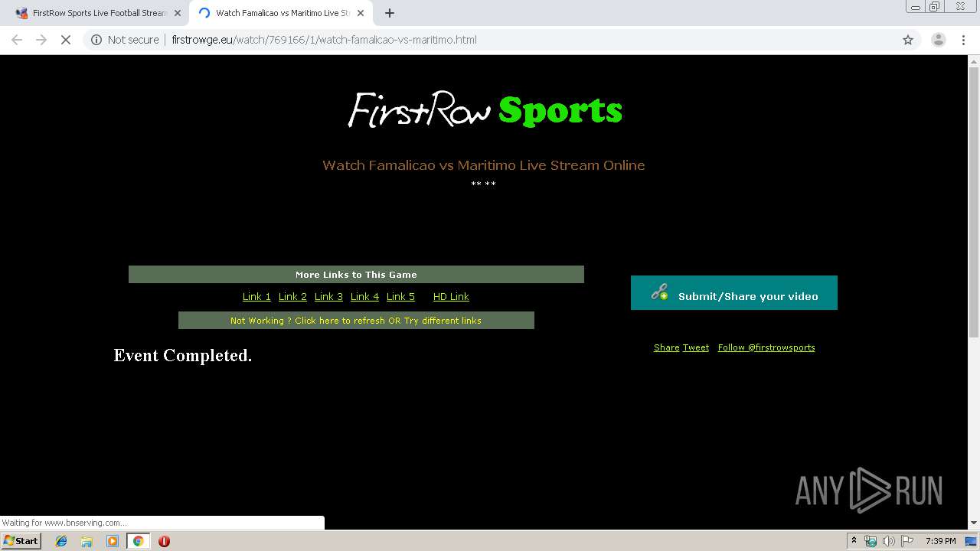Open the HD Link stream
The height and width of the screenshot is (551, 980).
451,297
